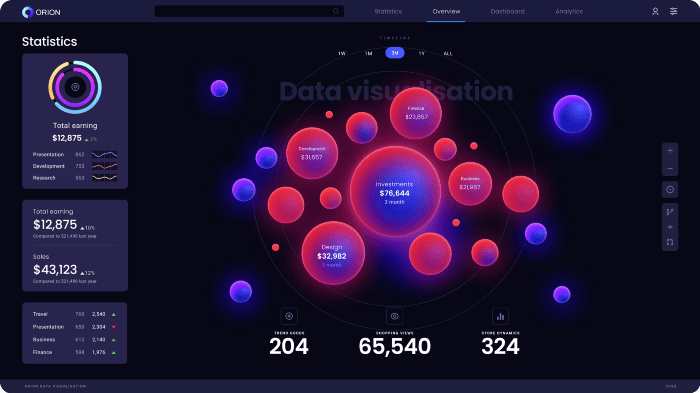Viewport: 700px width, 393px height.
Task: Click the search magnifier icon
Action: coord(336,11)
